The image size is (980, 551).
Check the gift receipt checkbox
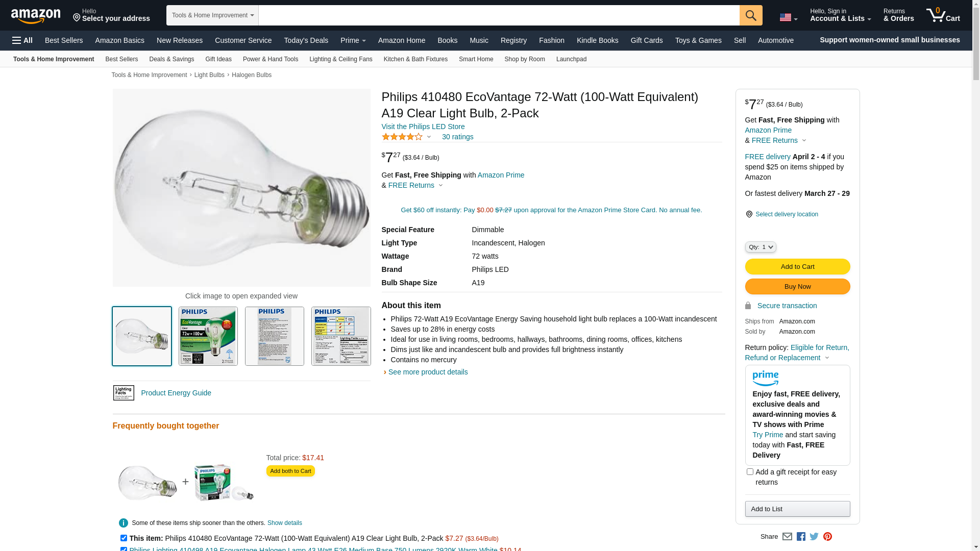pos(750,472)
